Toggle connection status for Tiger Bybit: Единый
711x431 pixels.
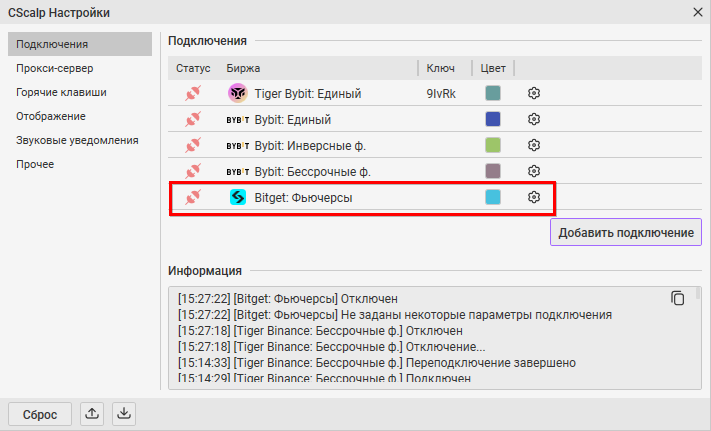tap(193, 93)
